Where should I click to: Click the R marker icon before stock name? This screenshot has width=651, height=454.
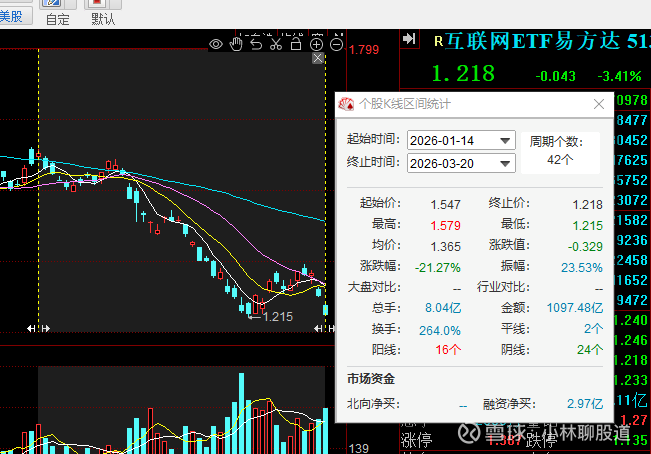(438, 41)
